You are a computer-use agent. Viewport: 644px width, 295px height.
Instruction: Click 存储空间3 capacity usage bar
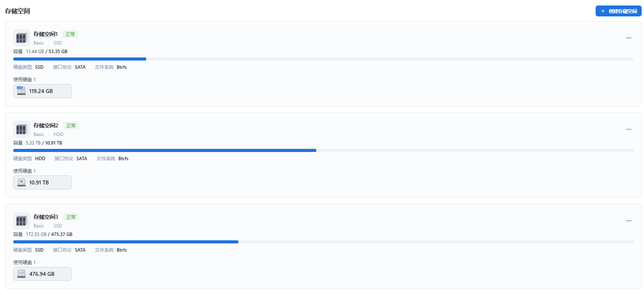323,242
